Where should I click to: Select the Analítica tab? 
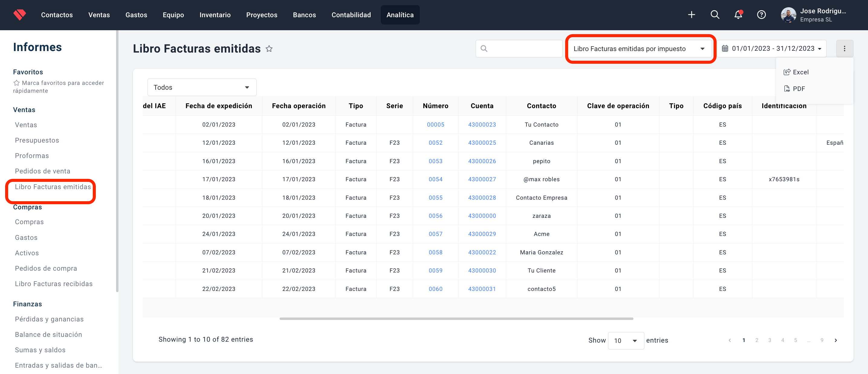[x=400, y=15]
